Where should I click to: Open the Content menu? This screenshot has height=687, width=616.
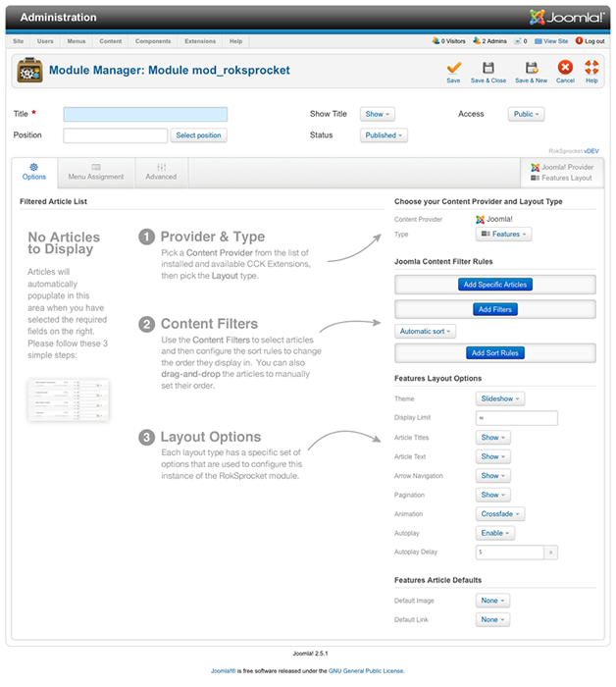[110, 41]
